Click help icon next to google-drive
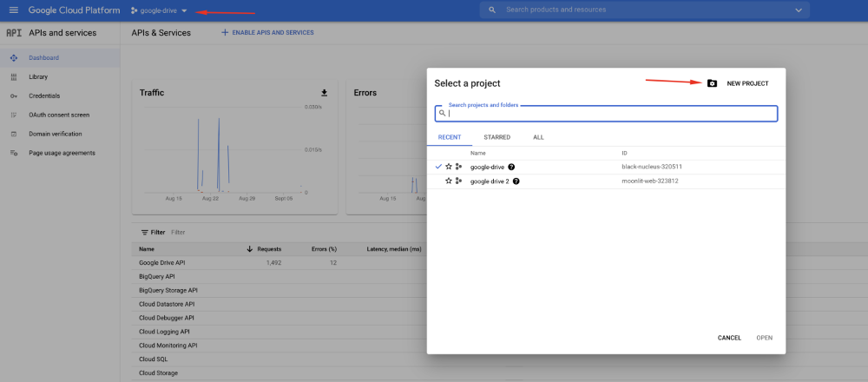This screenshot has height=382, width=868. (x=511, y=167)
